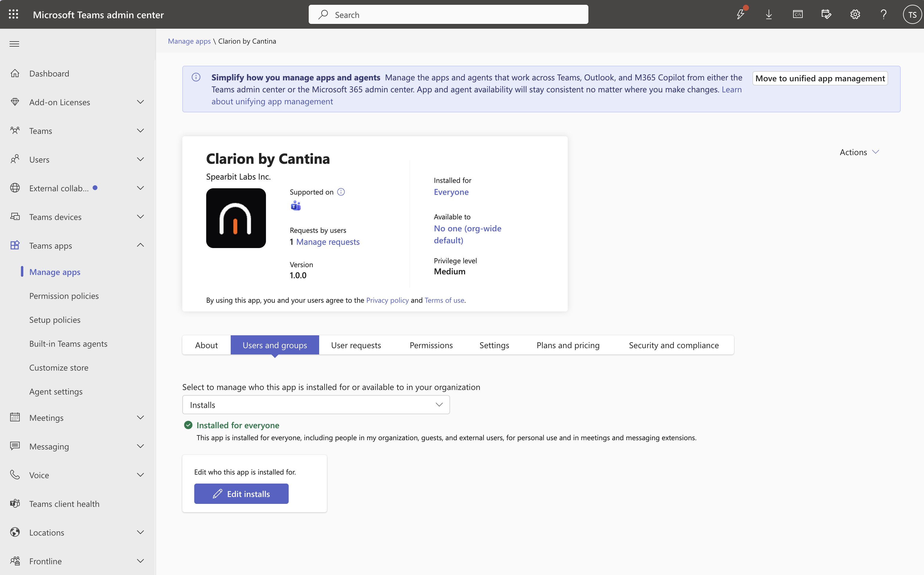Open the Actions dropdown menu
Image resolution: width=924 pixels, height=575 pixels.
tap(859, 152)
